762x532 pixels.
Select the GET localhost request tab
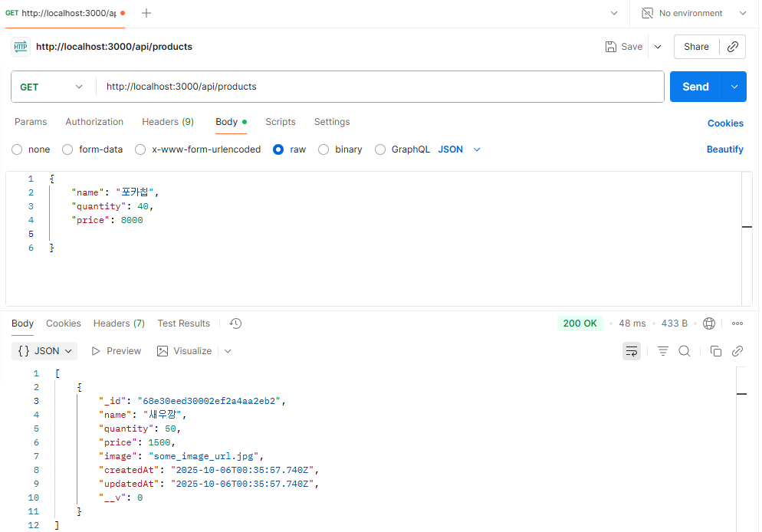point(65,13)
